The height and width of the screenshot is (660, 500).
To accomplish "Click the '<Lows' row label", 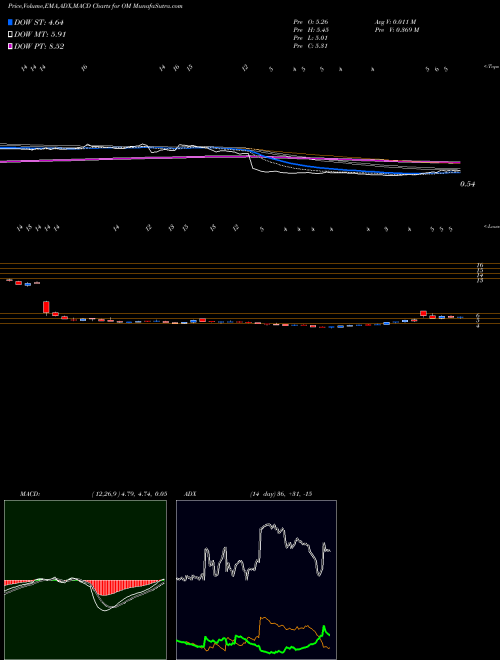I will tap(491, 226).
